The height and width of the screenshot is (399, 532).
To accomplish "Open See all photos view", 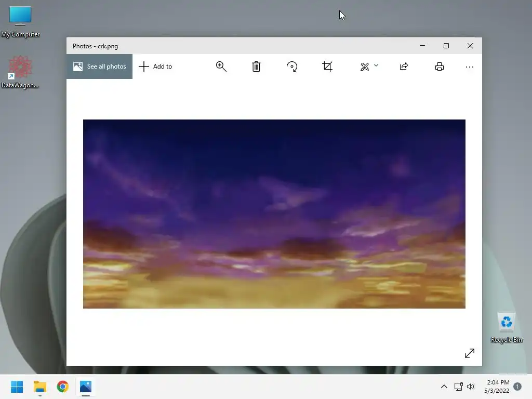I will click(99, 66).
